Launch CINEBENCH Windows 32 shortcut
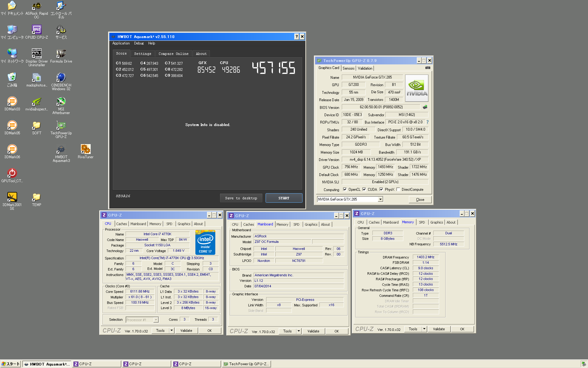Screen dimensions: 588x368 coord(61,81)
